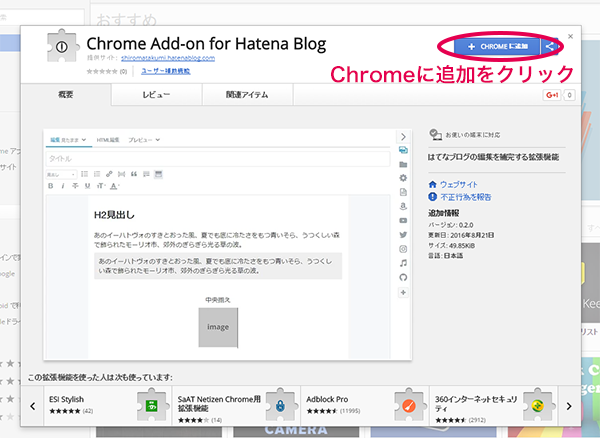Screen dimensions: 600x438
Task: Select the HTML編集 tab in the preview
Action: (x=108, y=140)
